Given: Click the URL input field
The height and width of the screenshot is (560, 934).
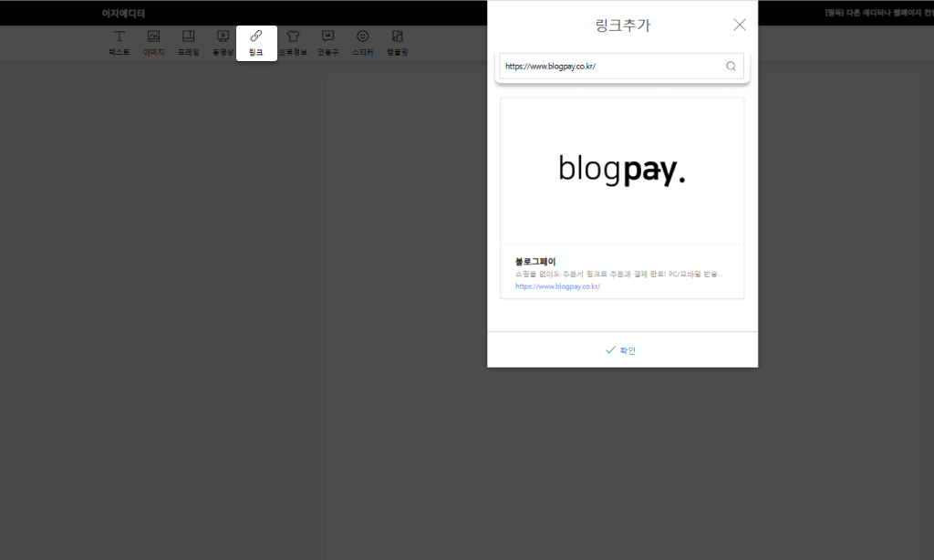Looking at the screenshot, I should [x=611, y=67].
